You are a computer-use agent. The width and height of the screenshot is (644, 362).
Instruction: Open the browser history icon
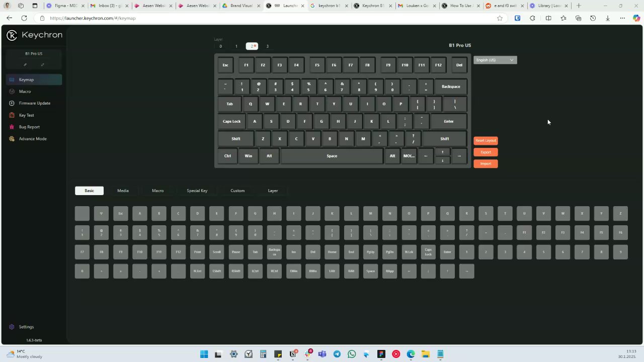coord(593,18)
